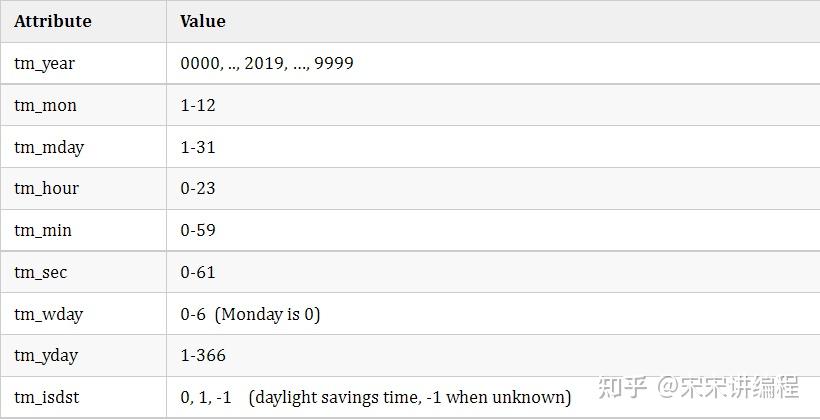
Task: Select the tm_isdst attribute cell
Action: 48,397
